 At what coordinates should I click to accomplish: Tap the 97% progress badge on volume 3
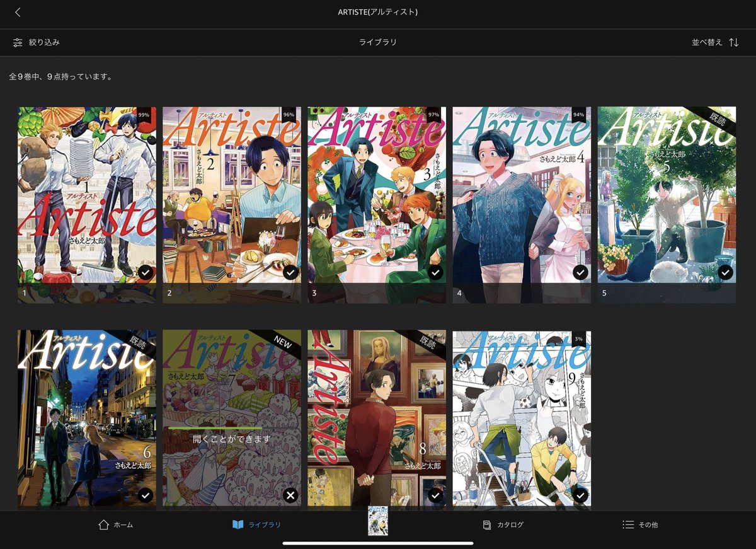[x=433, y=115]
